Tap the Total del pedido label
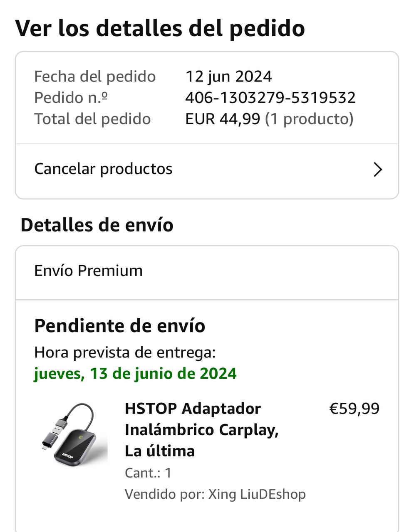 coord(92,119)
